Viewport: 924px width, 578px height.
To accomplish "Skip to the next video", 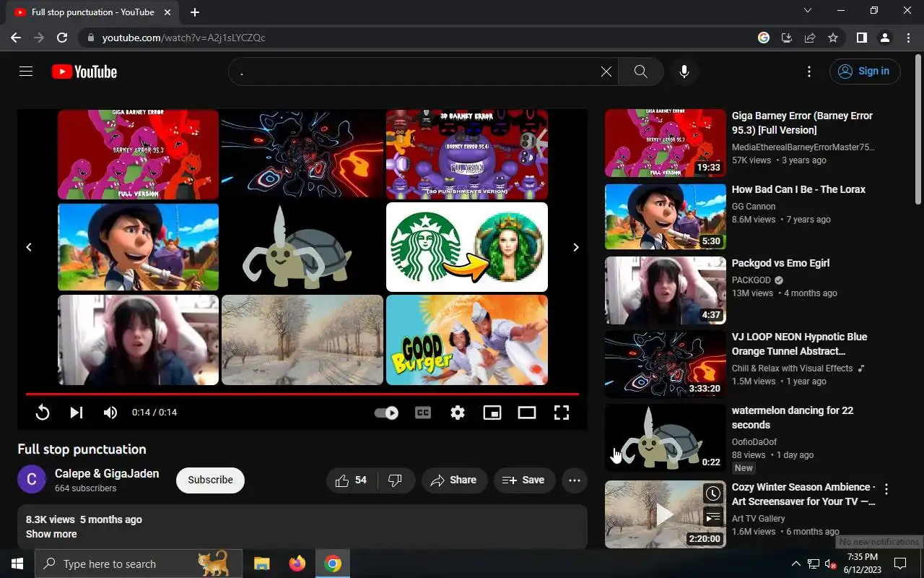I will (77, 413).
